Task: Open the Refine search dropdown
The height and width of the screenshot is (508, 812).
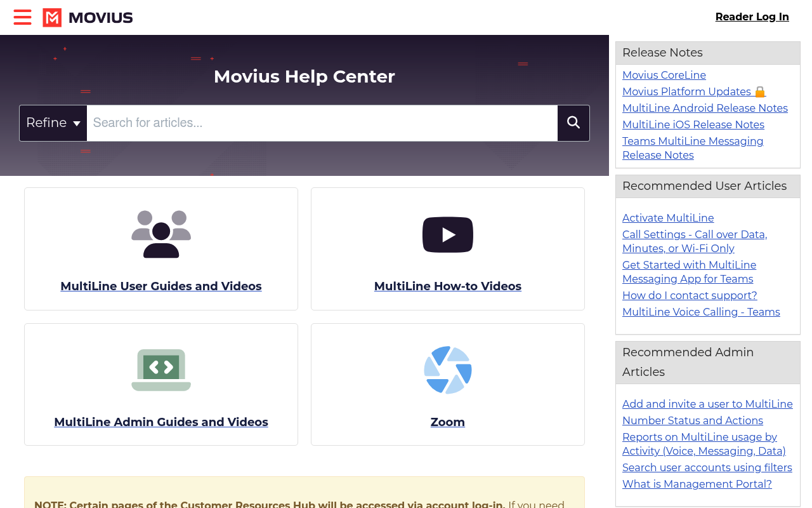Action: 53,123
